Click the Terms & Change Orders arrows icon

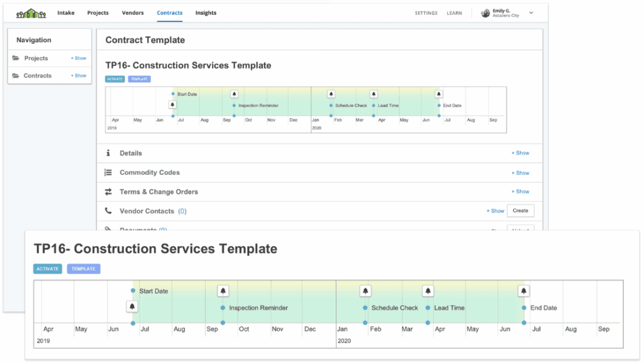point(108,192)
